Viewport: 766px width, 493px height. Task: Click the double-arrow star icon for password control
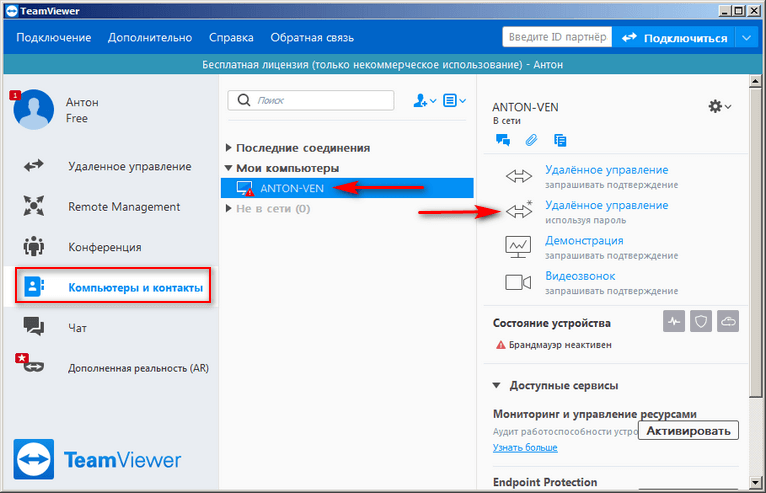(x=518, y=210)
